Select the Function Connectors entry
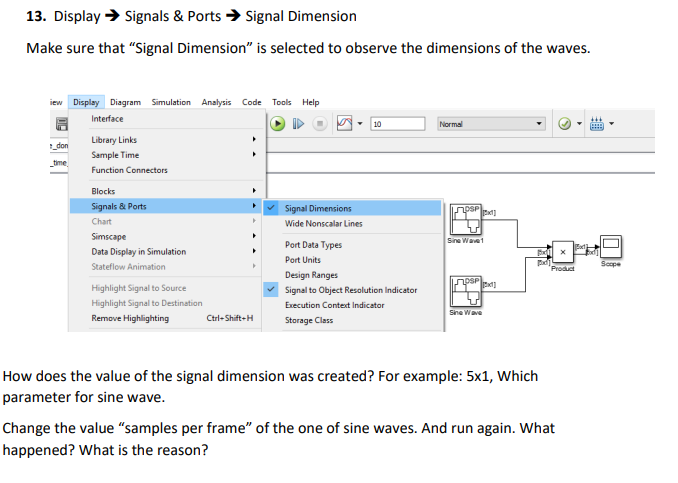This screenshot has width=678, height=483. pyautogui.click(x=166, y=170)
